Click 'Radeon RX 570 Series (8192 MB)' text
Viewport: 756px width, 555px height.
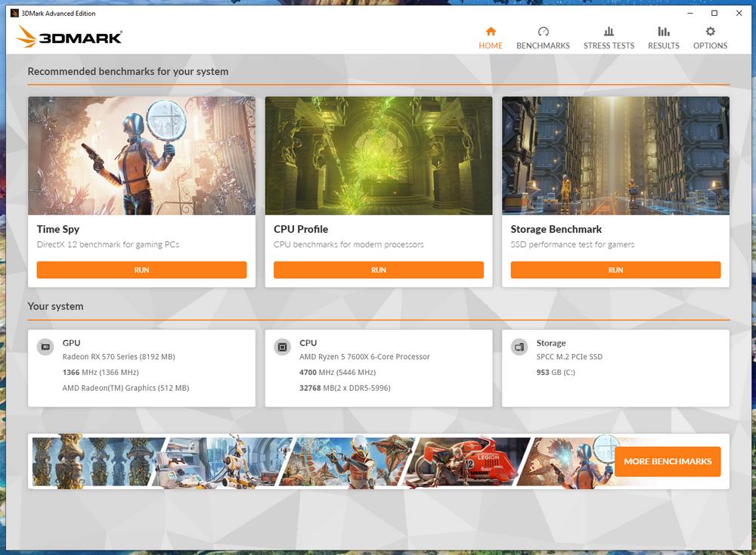119,357
